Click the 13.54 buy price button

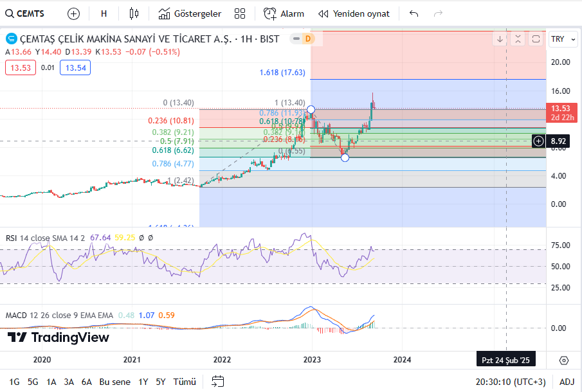click(75, 68)
